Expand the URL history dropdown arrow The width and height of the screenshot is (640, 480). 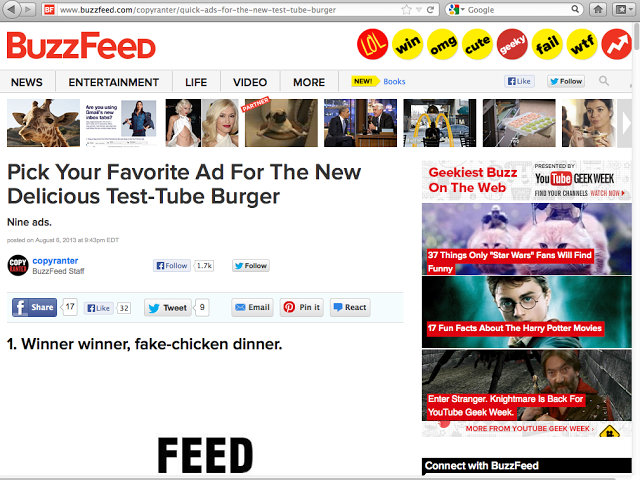419,9
